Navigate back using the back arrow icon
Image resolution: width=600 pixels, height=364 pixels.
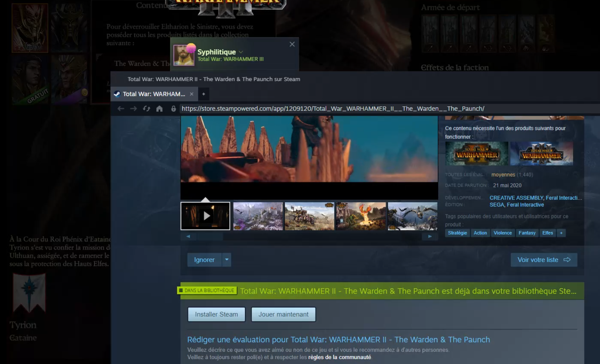121,108
